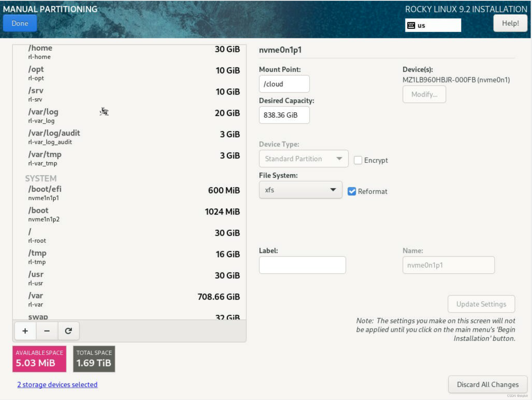This screenshot has width=532, height=400.
Task: Click the reload storage configuration icon
Action: (68, 331)
